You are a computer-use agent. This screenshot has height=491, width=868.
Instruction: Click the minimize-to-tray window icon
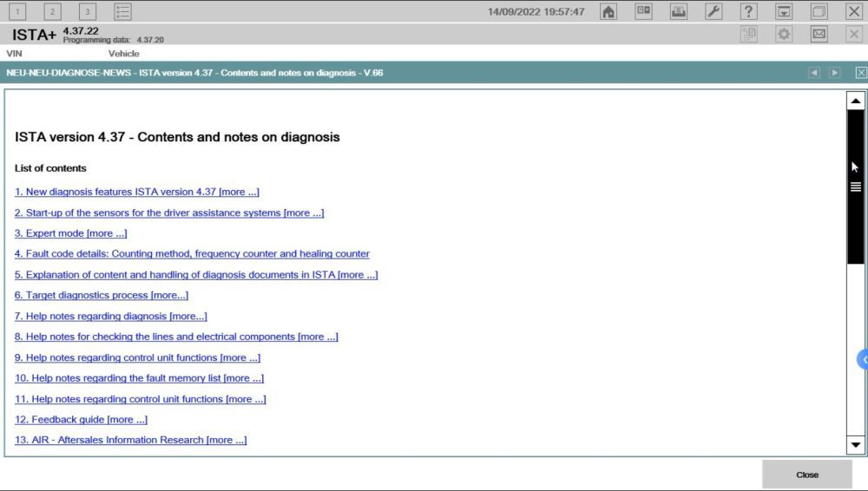pyautogui.click(x=784, y=11)
